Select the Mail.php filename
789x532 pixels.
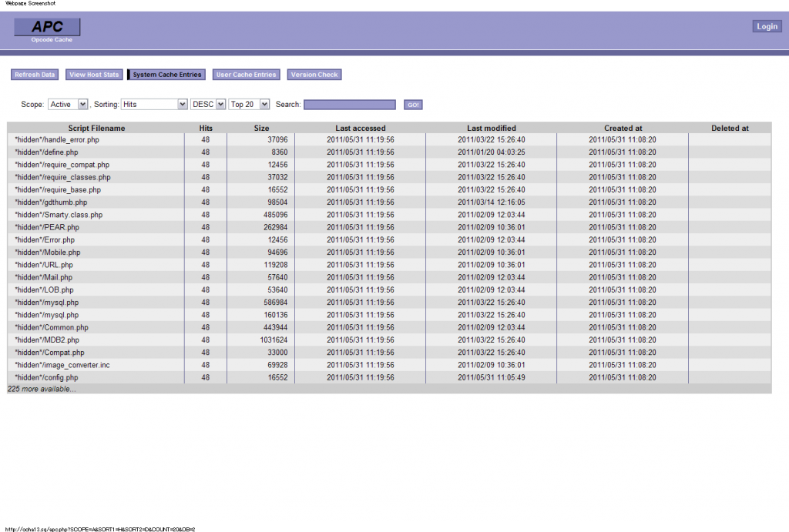[43, 278]
